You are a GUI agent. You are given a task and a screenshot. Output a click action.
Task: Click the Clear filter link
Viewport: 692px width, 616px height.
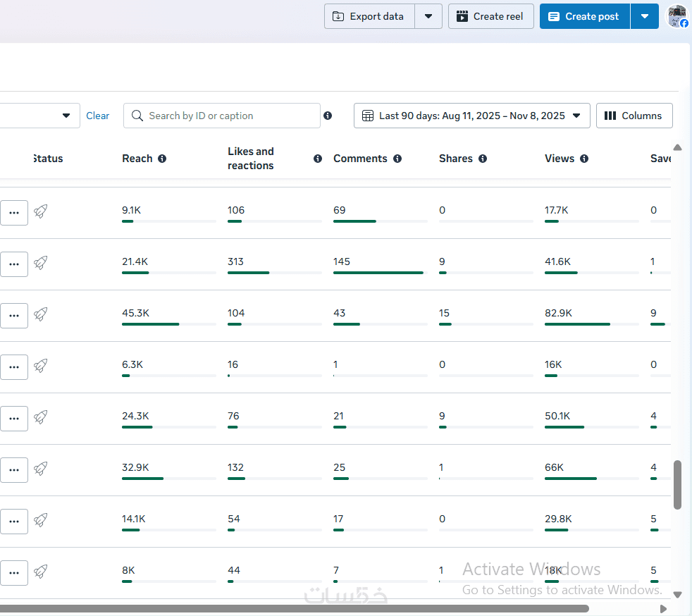pyautogui.click(x=98, y=116)
